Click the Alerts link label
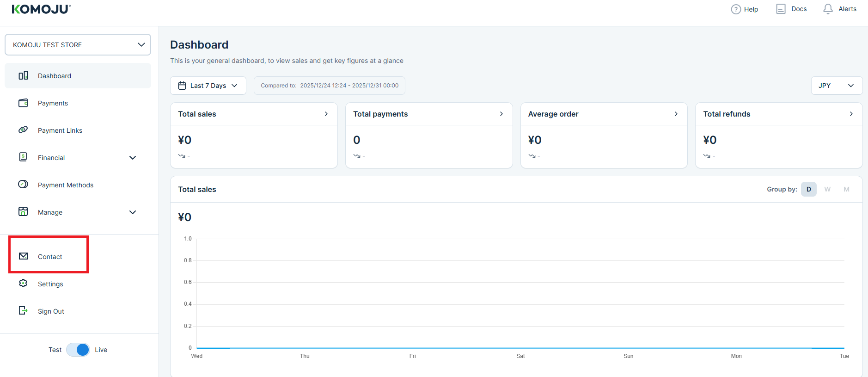 coord(847,9)
